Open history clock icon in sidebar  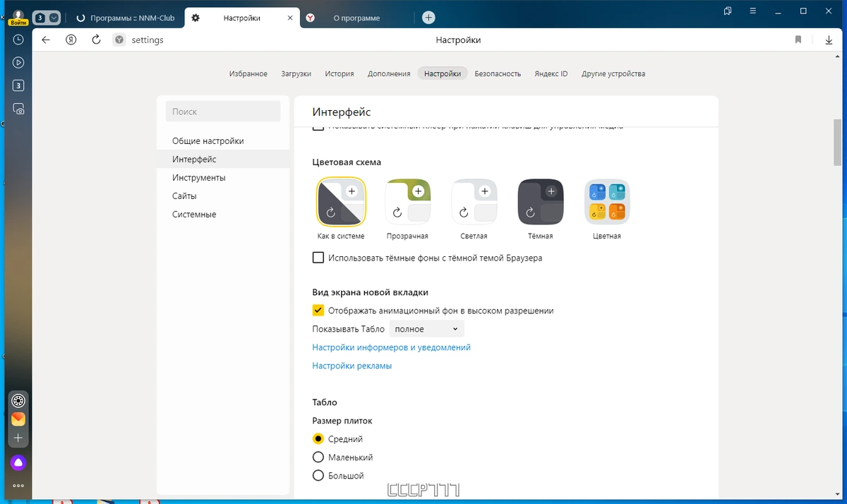[x=18, y=40]
